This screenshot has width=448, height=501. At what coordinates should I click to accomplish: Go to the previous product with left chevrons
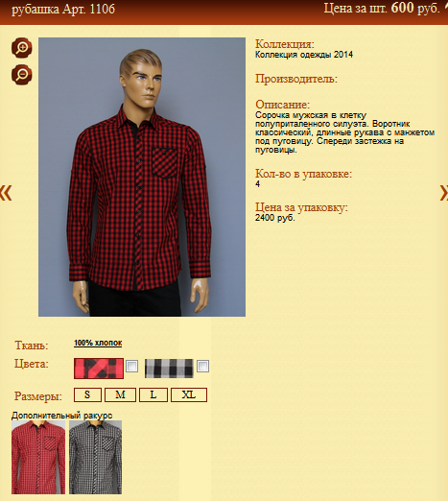(x=6, y=193)
